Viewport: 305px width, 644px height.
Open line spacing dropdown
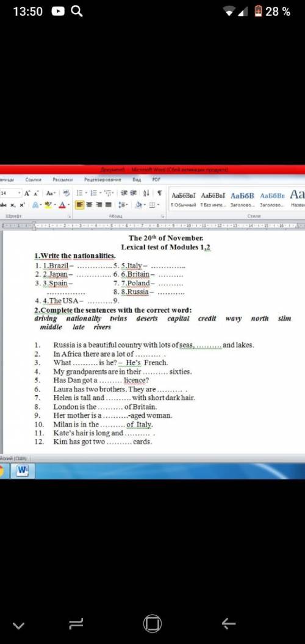coord(123,204)
